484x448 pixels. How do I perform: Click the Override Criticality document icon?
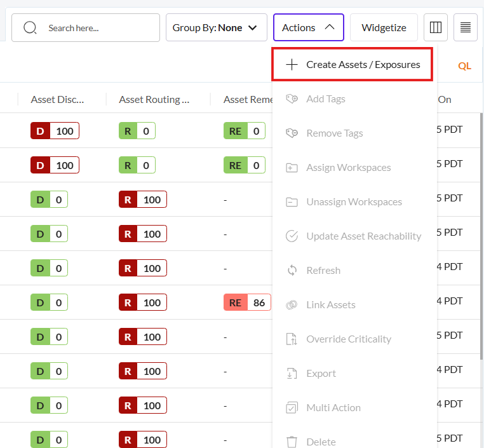(x=292, y=339)
